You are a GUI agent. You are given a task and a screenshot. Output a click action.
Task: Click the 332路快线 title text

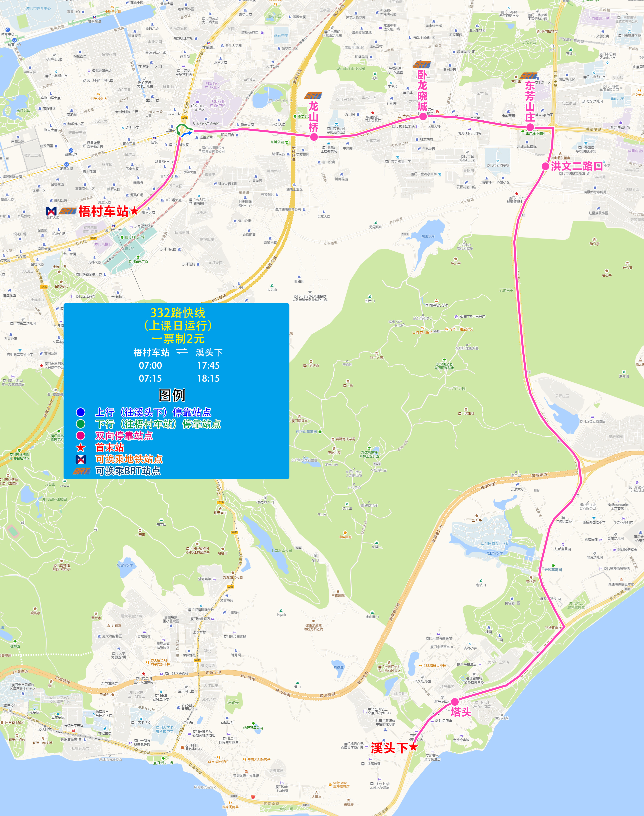(x=178, y=313)
